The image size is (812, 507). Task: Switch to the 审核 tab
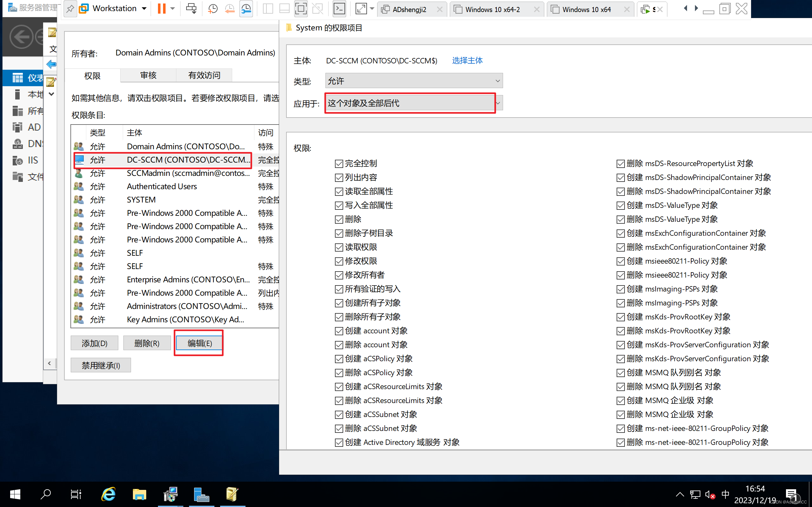coord(148,75)
